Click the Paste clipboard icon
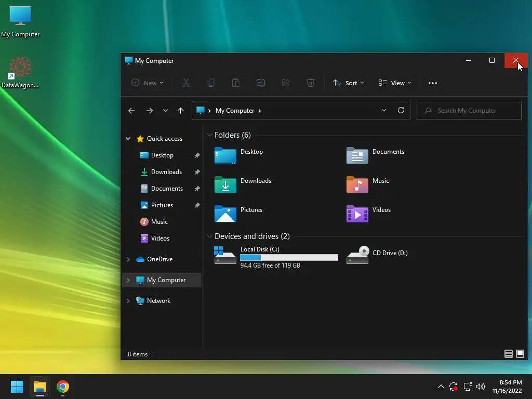Image resolution: width=532 pixels, height=399 pixels. click(x=235, y=83)
